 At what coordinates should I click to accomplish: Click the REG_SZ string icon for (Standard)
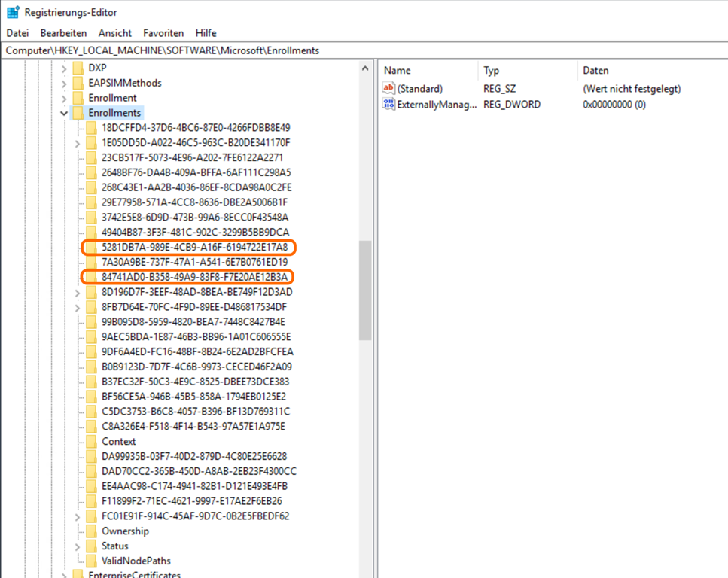(x=389, y=89)
